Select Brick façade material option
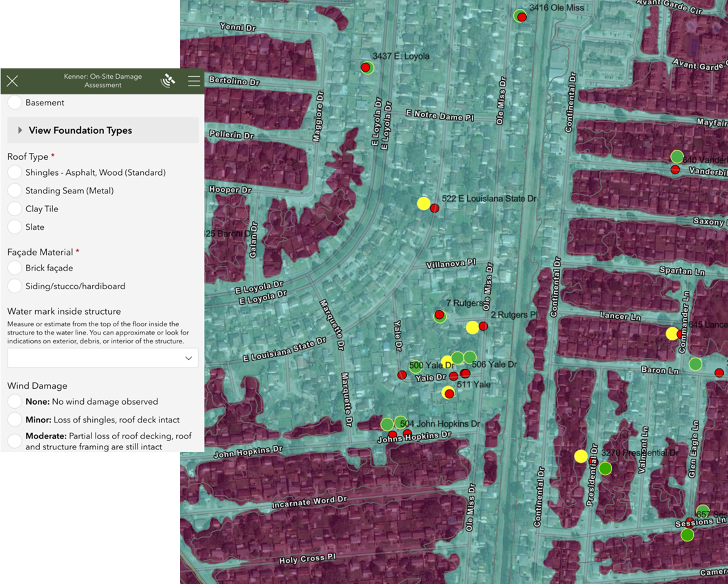The image size is (728, 584). tap(15, 268)
